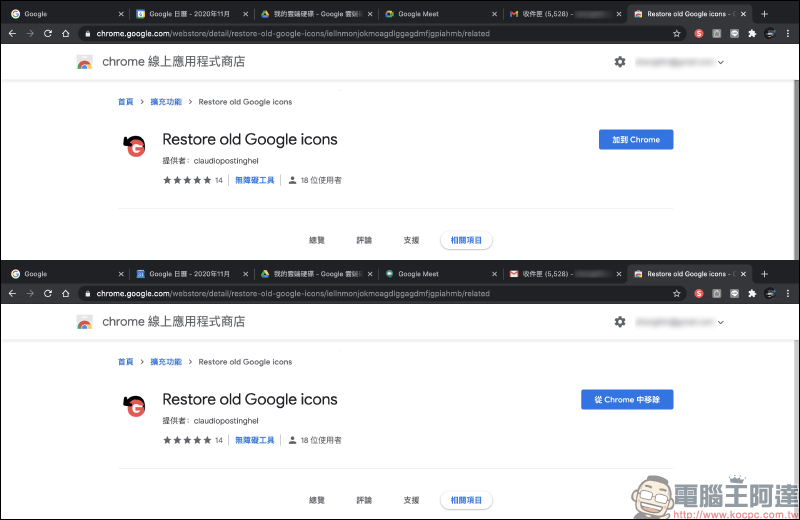
Task: Click home icon in bottom browser toolbar
Action: coord(66,293)
